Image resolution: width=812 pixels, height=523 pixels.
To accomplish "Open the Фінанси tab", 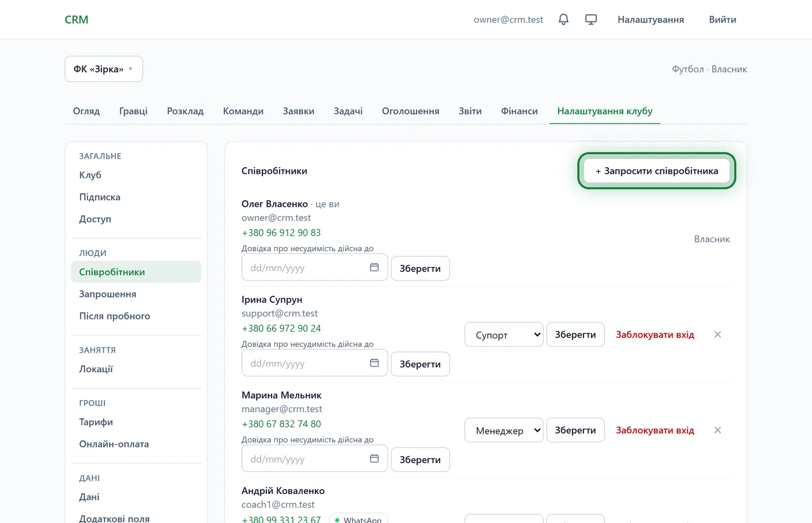I will click(x=519, y=111).
